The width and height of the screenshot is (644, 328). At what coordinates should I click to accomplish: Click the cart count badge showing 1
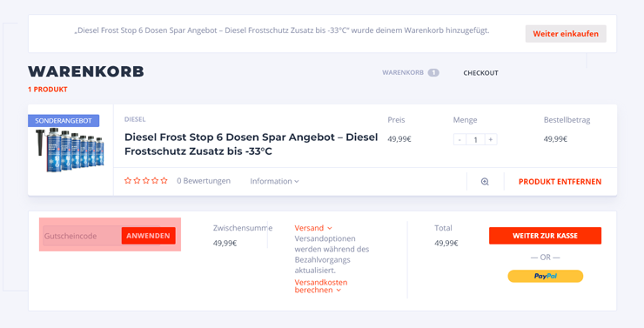[433, 73]
